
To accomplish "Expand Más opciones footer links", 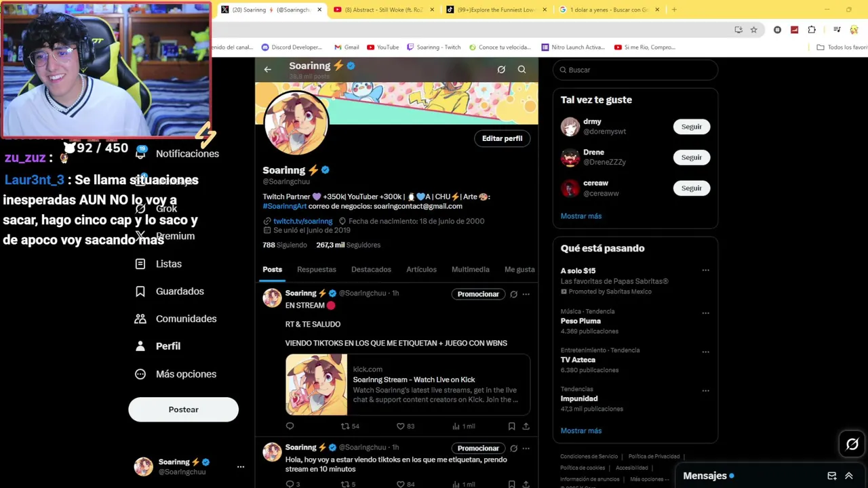I will coord(649,479).
